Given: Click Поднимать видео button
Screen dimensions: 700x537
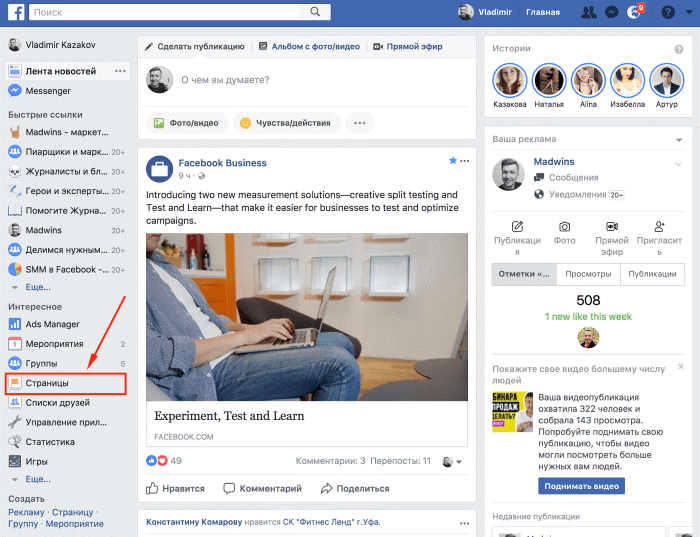Looking at the screenshot, I should (581, 486).
